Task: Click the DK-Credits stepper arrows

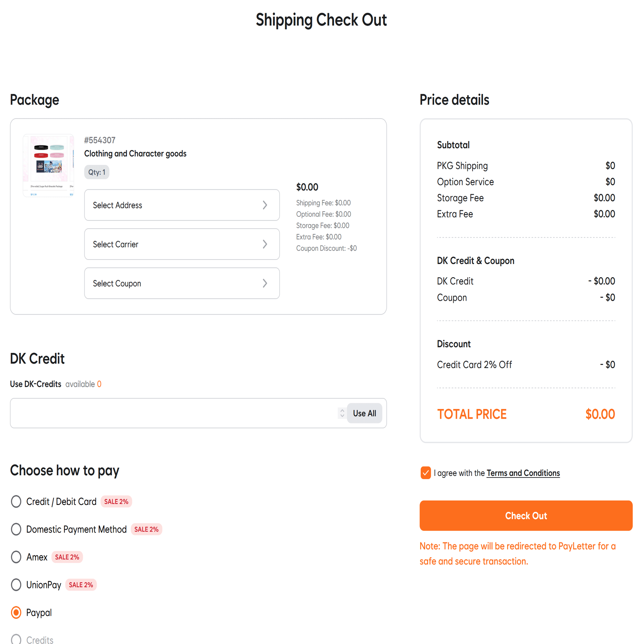Action: point(342,413)
